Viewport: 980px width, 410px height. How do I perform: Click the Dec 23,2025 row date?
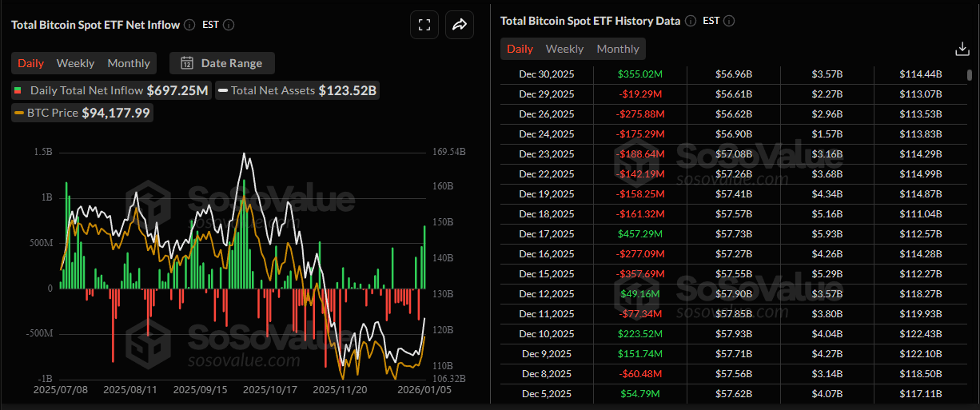(547, 154)
